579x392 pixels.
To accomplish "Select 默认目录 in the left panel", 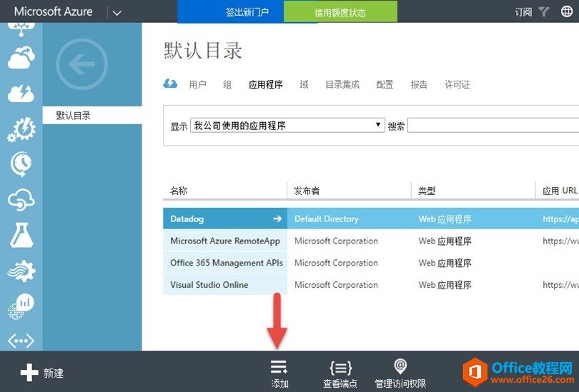I will click(x=92, y=116).
